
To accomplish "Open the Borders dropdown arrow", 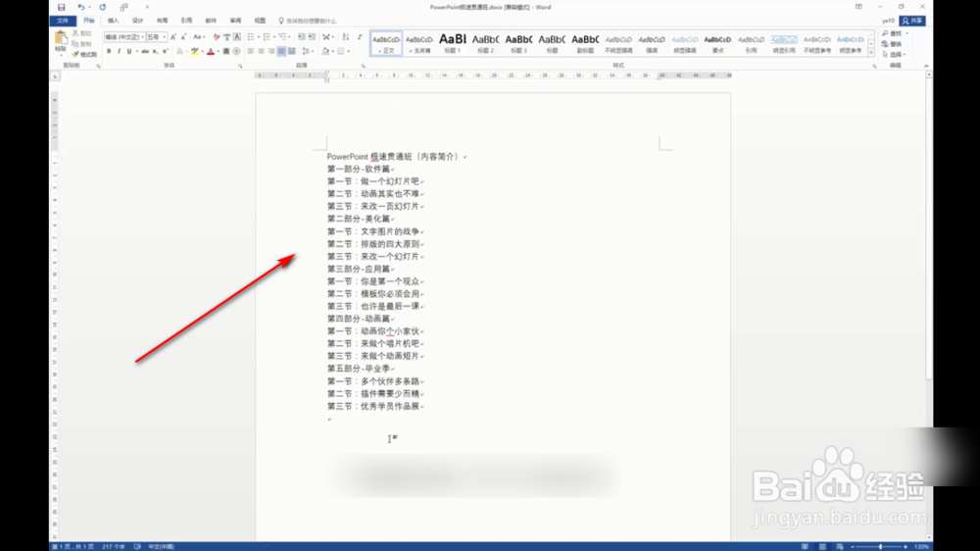I will click(x=349, y=51).
